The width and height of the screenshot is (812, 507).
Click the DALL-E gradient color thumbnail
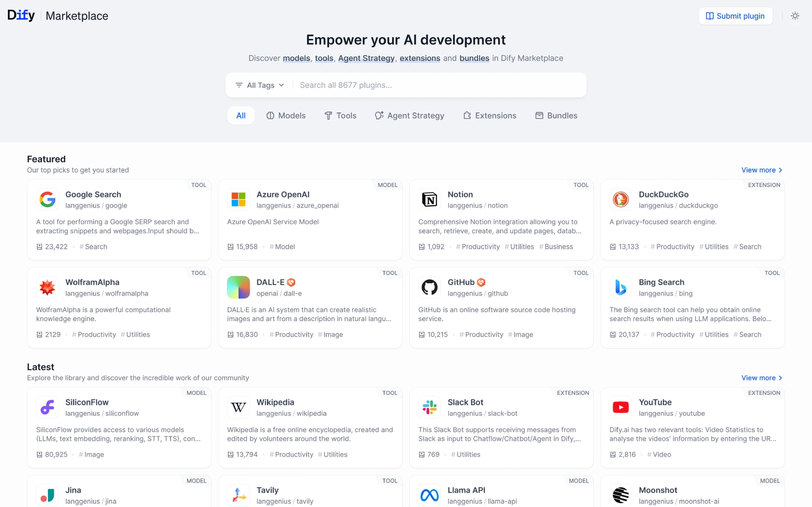click(238, 287)
